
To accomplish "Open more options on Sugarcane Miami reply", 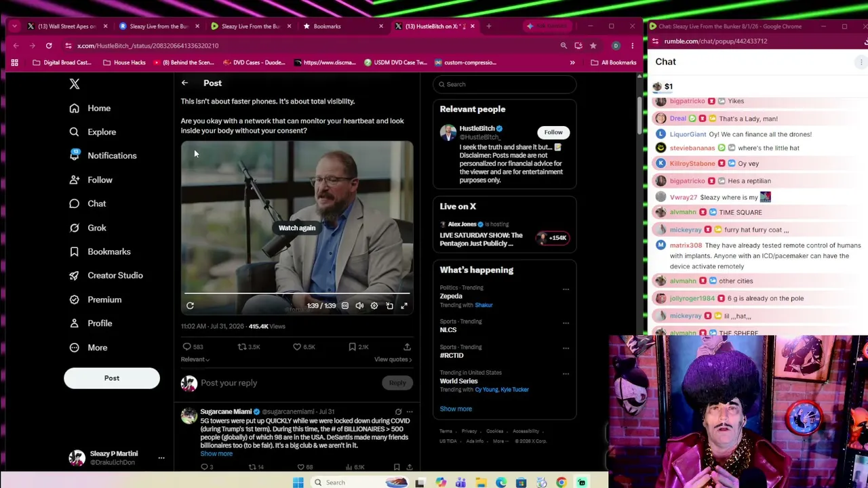I will (x=409, y=411).
